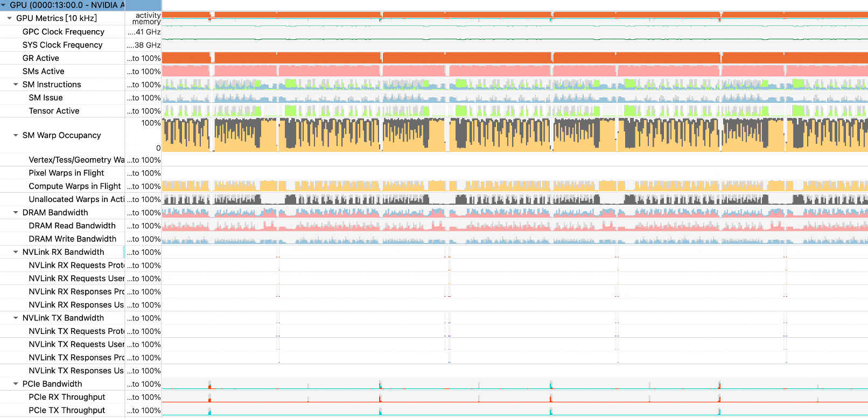
Task: Click the Compute Warps in Flight graph
Action: coord(515,186)
